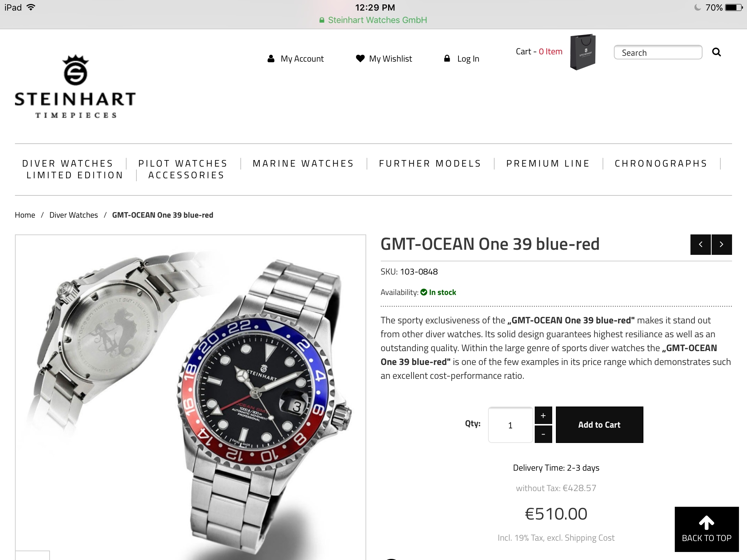Open the Diver Watches menu
The height and width of the screenshot is (560, 747).
(68, 163)
